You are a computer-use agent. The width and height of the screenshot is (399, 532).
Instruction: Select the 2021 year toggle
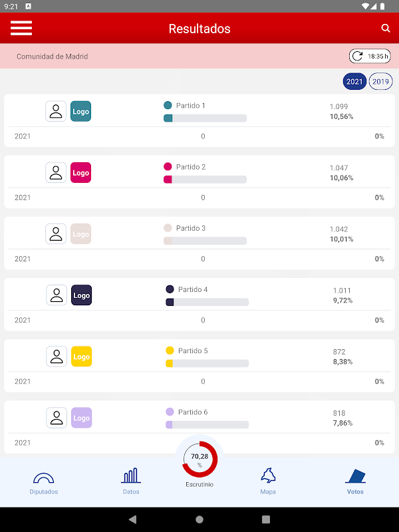point(354,82)
